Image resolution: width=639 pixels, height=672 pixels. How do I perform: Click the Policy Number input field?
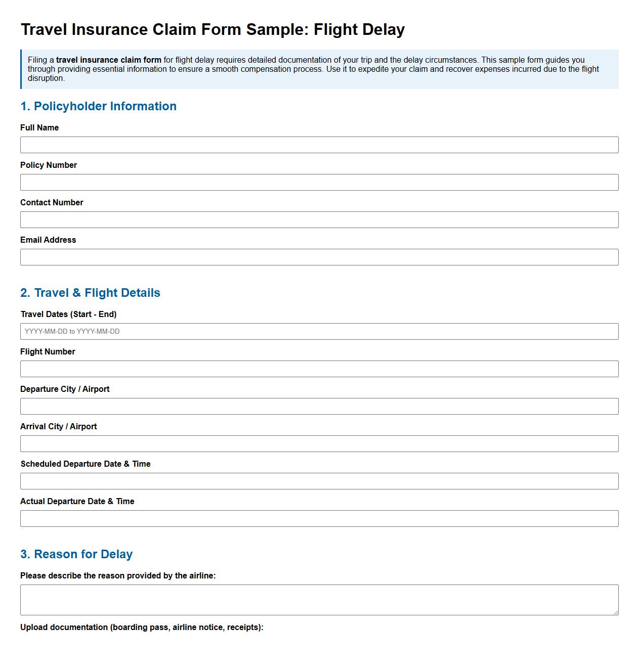(319, 182)
